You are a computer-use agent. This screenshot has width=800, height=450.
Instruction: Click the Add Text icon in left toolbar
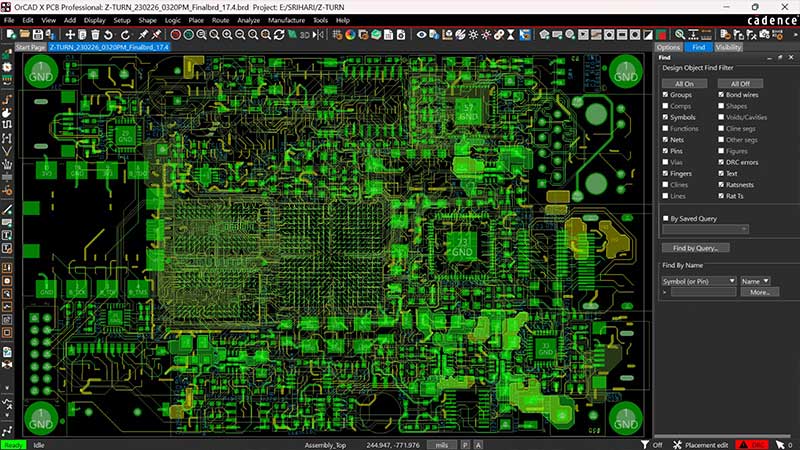[x=7, y=236]
